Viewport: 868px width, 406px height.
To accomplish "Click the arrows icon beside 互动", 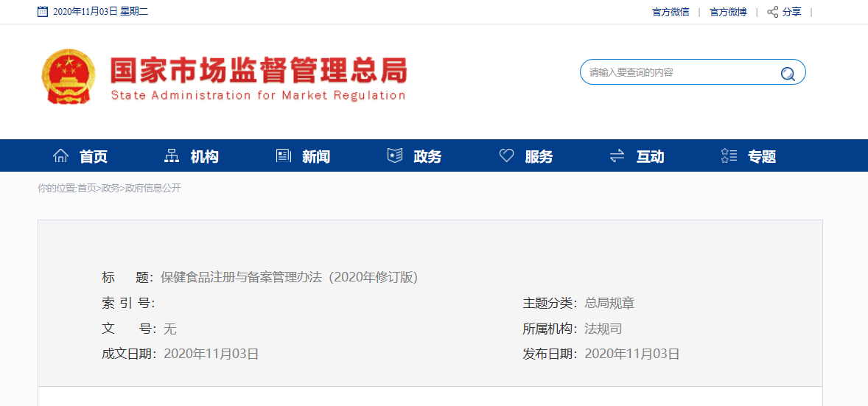I will click(617, 155).
